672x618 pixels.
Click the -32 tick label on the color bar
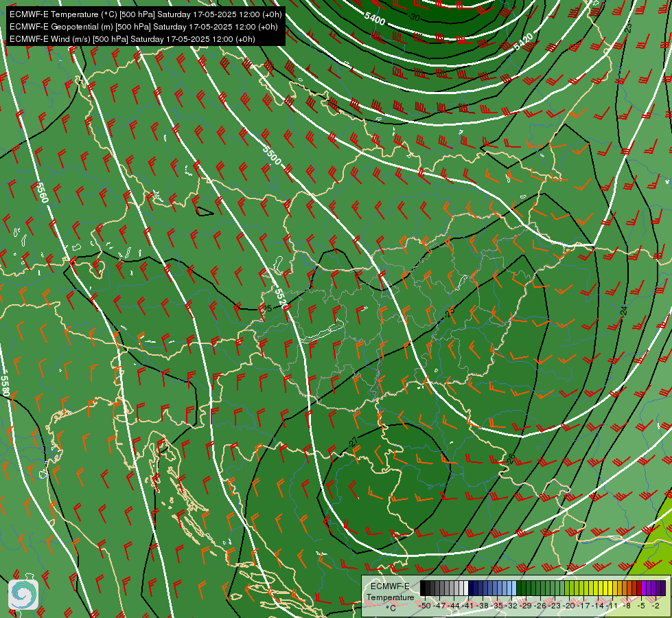click(x=511, y=606)
